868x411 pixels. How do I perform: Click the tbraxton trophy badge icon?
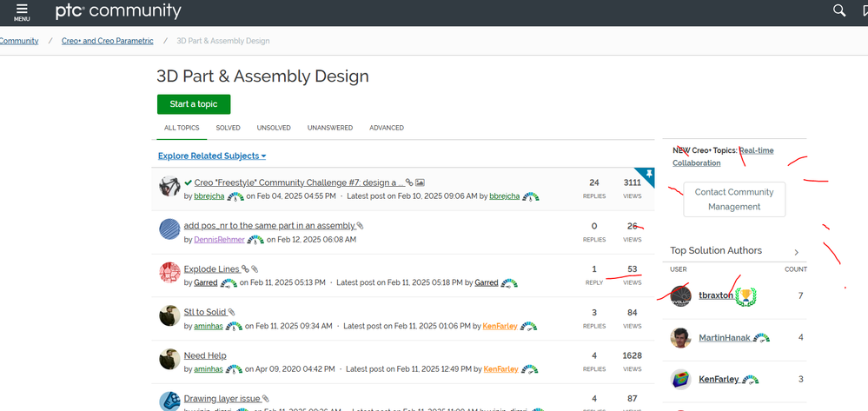[745, 296]
